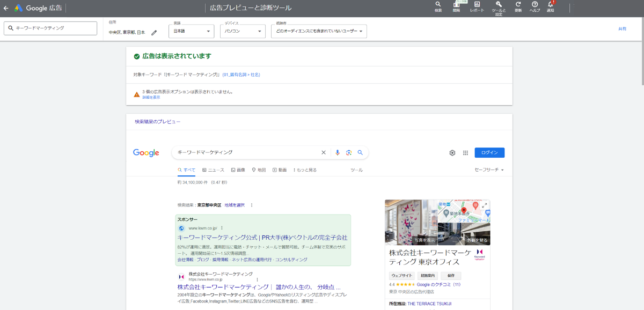Click the Google logo in the preview
Viewport: 644px width, 310px height.
[x=146, y=153]
